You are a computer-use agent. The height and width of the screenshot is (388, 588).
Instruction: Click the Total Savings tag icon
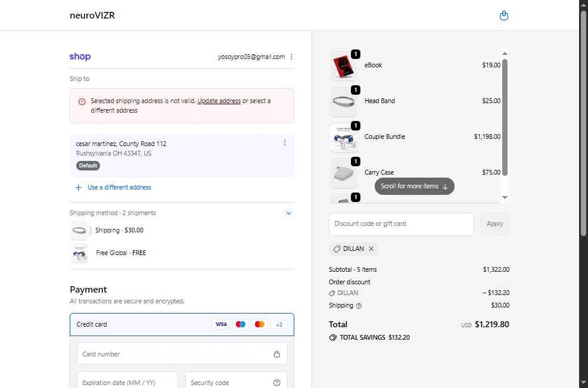(x=332, y=338)
